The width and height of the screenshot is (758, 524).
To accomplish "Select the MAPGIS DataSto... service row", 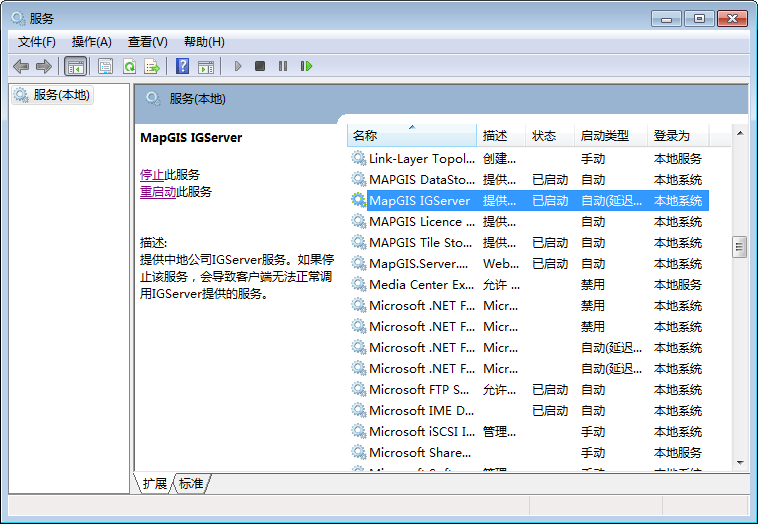I will [x=528, y=179].
